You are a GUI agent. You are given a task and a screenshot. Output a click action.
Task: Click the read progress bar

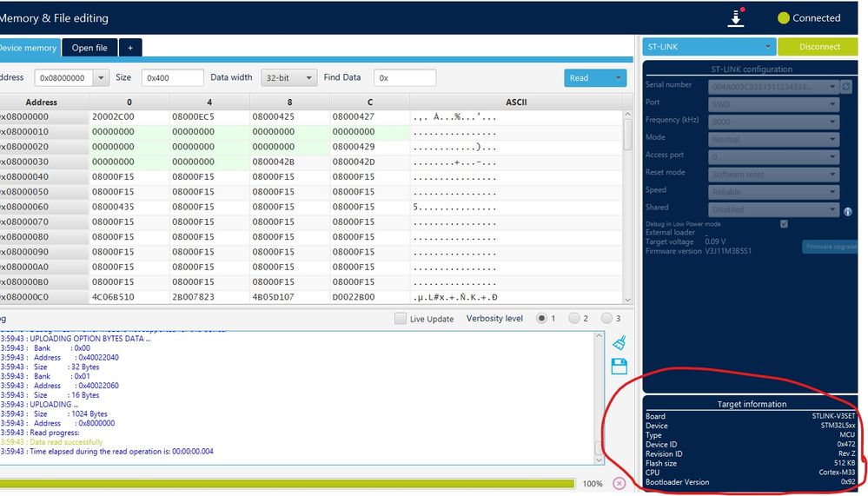[288, 484]
